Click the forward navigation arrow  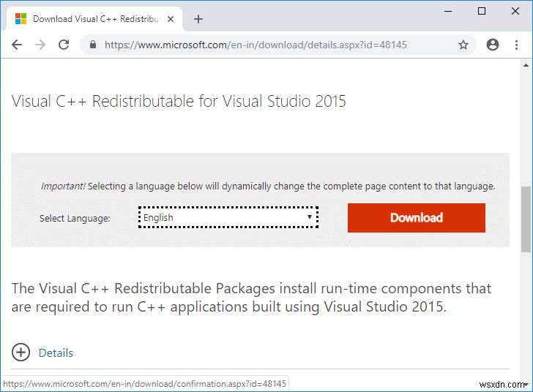coord(40,45)
